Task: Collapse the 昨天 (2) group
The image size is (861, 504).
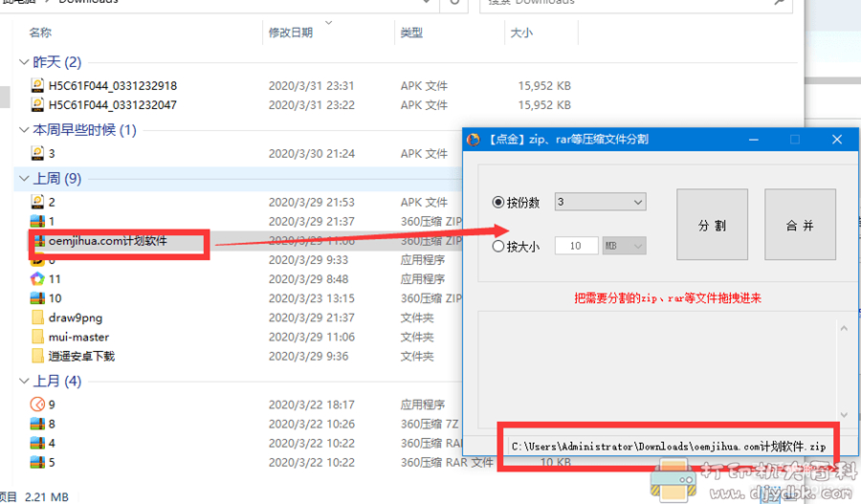Action: (x=24, y=62)
